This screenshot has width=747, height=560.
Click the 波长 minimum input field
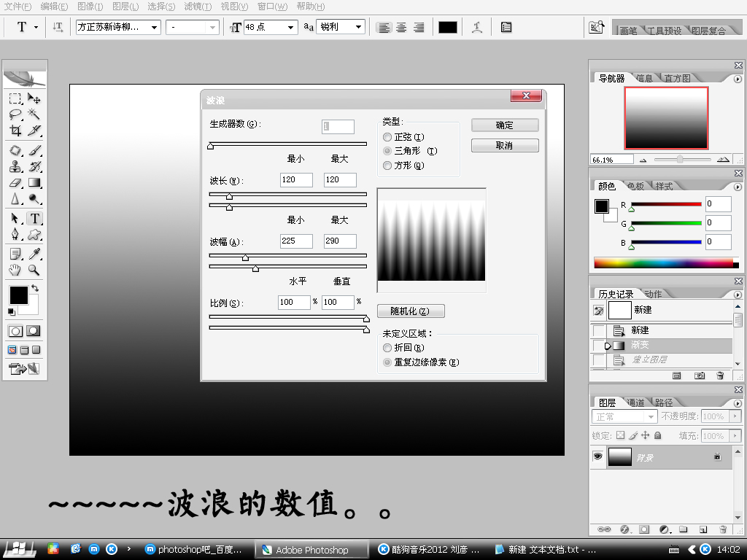(x=296, y=180)
